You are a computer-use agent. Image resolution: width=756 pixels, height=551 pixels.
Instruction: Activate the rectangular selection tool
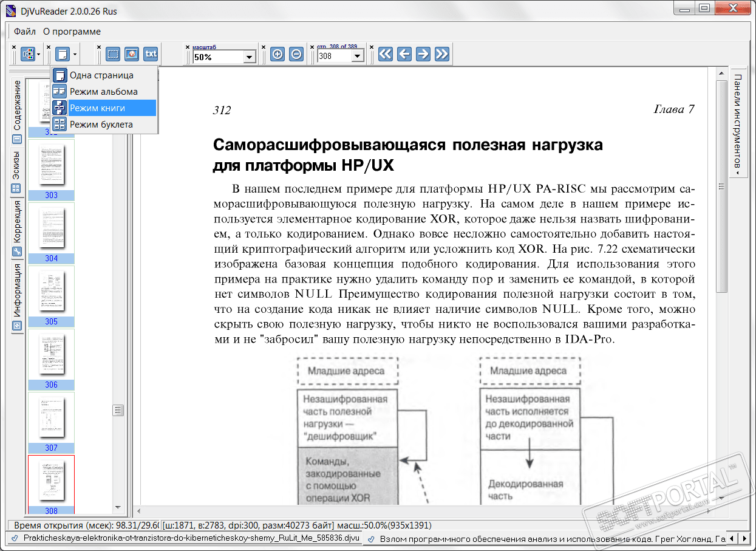point(113,54)
